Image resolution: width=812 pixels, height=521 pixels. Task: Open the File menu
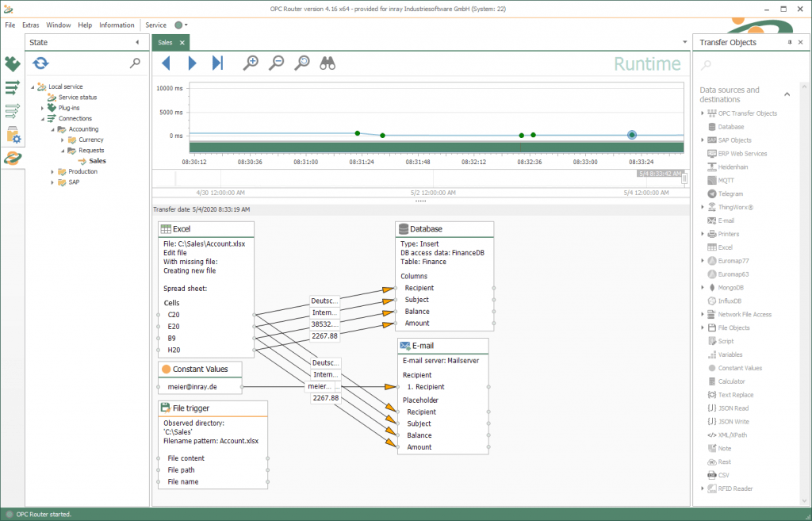(x=10, y=25)
